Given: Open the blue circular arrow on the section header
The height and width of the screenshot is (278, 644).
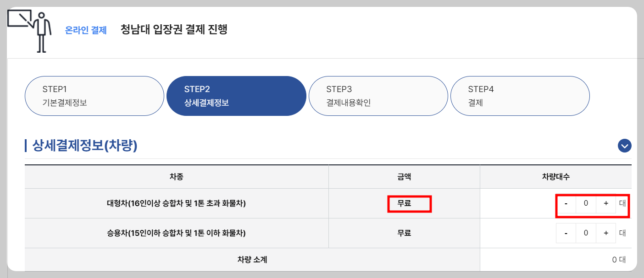Looking at the screenshot, I should [624, 146].
